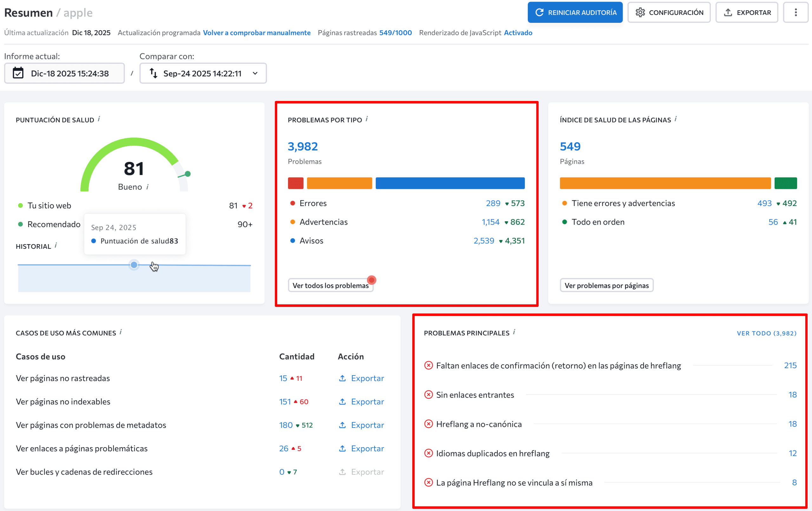
Task: Open the Configuración settings
Action: pyautogui.click(x=669, y=12)
